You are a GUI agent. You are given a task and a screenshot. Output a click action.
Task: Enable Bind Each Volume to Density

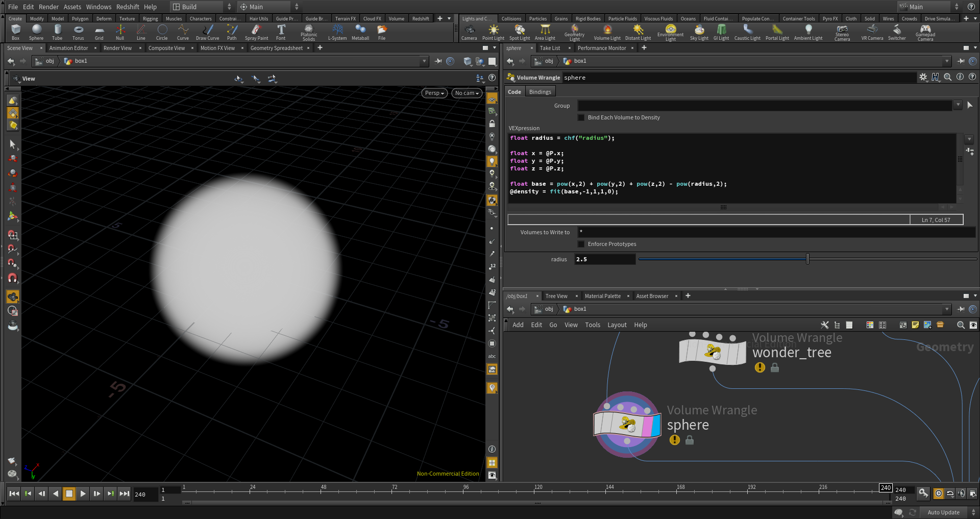581,117
